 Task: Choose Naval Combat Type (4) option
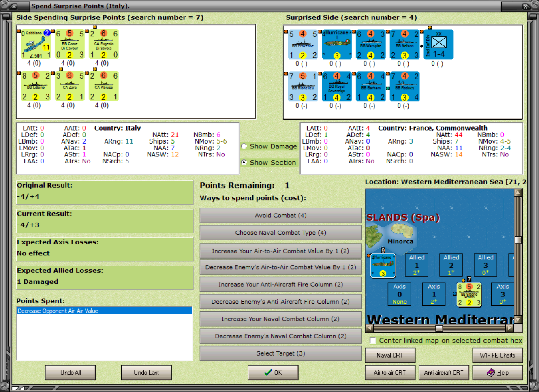(280, 233)
